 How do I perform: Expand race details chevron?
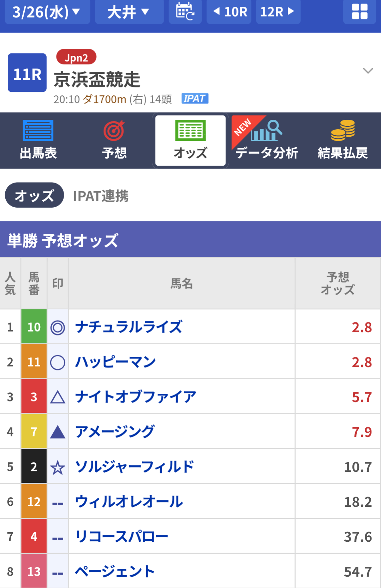tap(368, 71)
